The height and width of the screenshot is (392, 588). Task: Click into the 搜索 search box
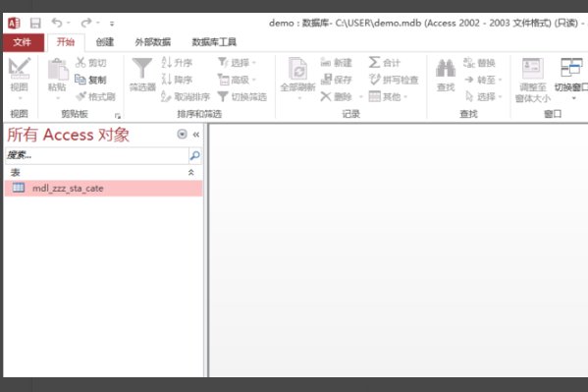97,155
